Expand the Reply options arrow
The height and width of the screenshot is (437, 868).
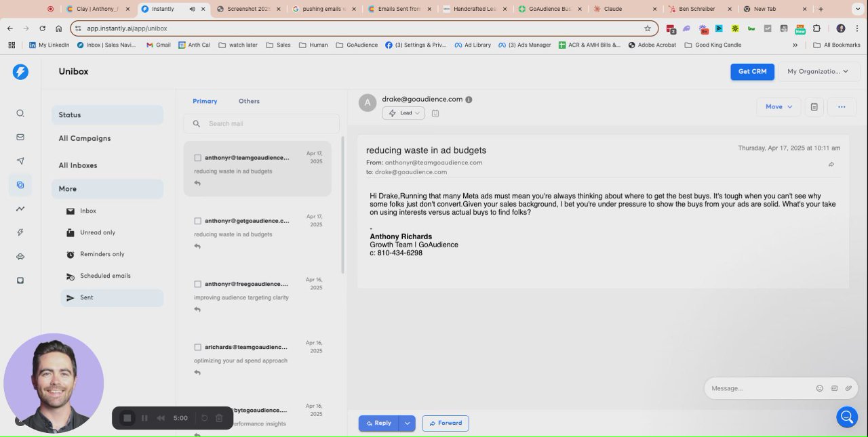tap(407, 423)
